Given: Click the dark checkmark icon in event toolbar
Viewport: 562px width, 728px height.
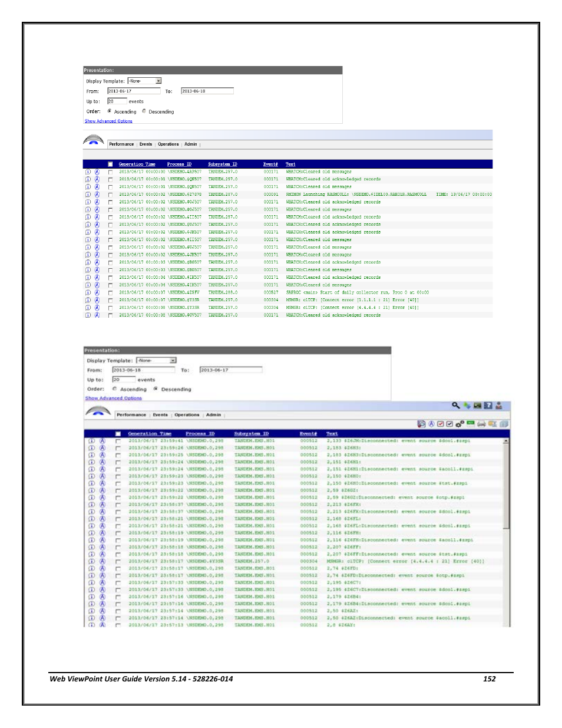Looking at the screenshot, I should (x=449, y=424).
